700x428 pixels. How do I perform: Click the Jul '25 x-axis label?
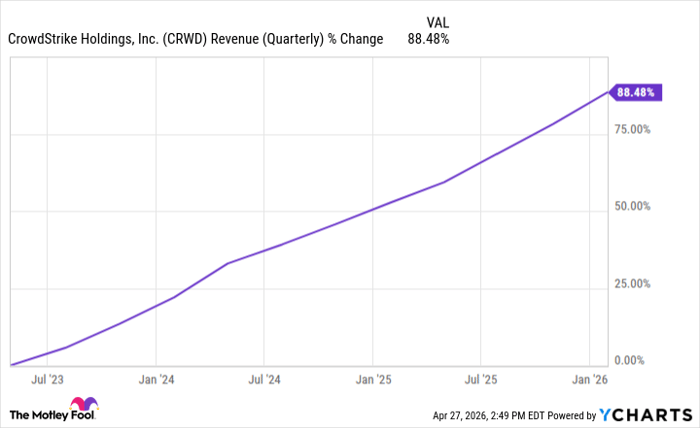coord(481,380)
